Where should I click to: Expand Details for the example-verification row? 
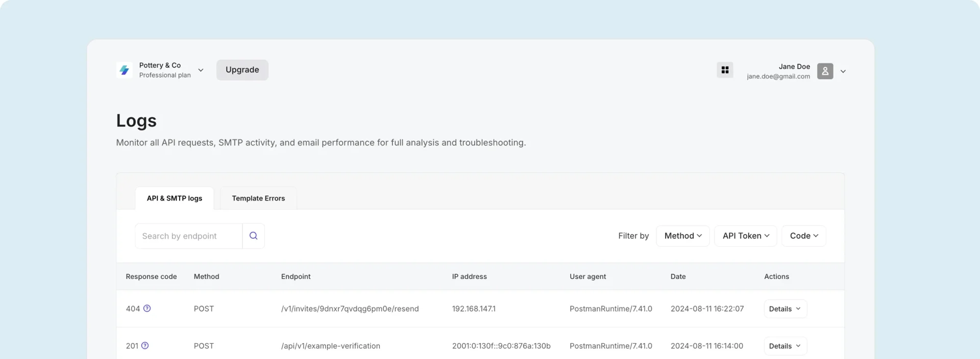coord(785,346)
